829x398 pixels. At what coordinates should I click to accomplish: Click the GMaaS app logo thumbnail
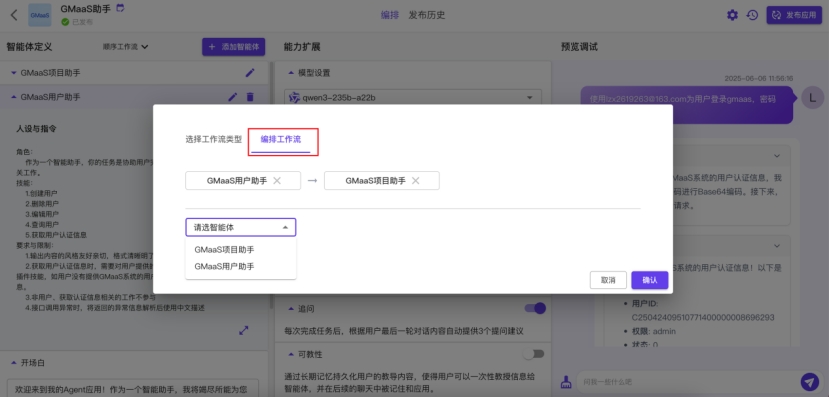(x=40, y=15)
